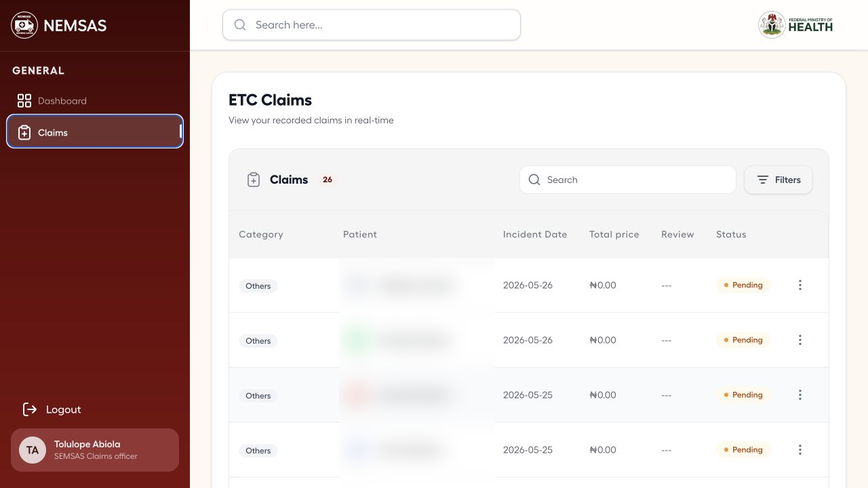Viewport: 868px width, 488px height.
Task: Click the Total price column header
Action: click(614, 235)
